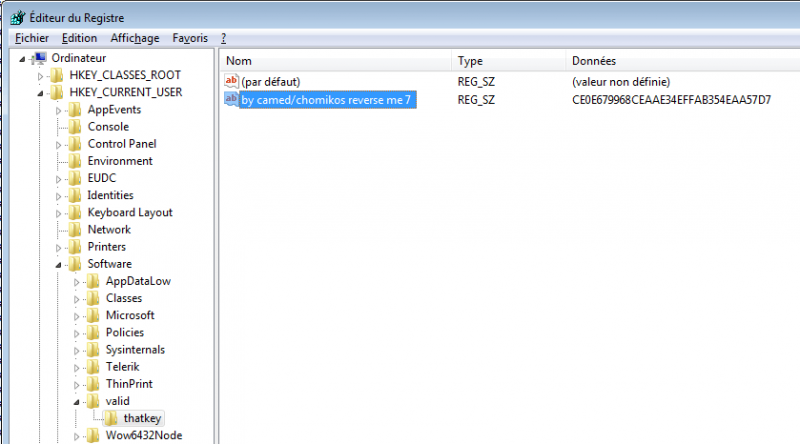This screenshot has height=444, width=800.
Task: Click the thatkey folder icon
Action: pyautogui.click(x=111, y=418)
